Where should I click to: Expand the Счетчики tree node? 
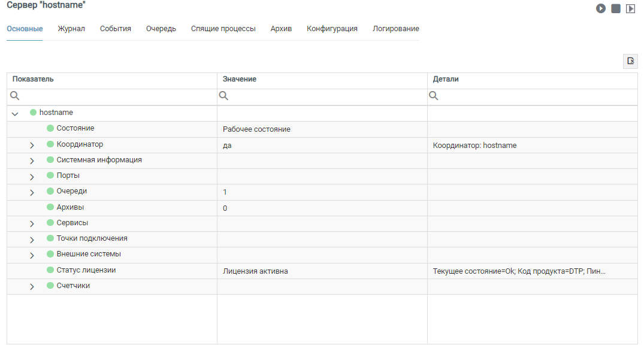32,286
